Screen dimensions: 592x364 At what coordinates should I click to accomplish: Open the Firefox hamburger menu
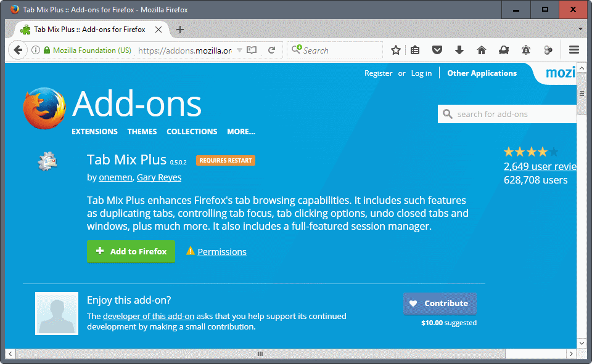pyautogui.click(x=574, y=50)
